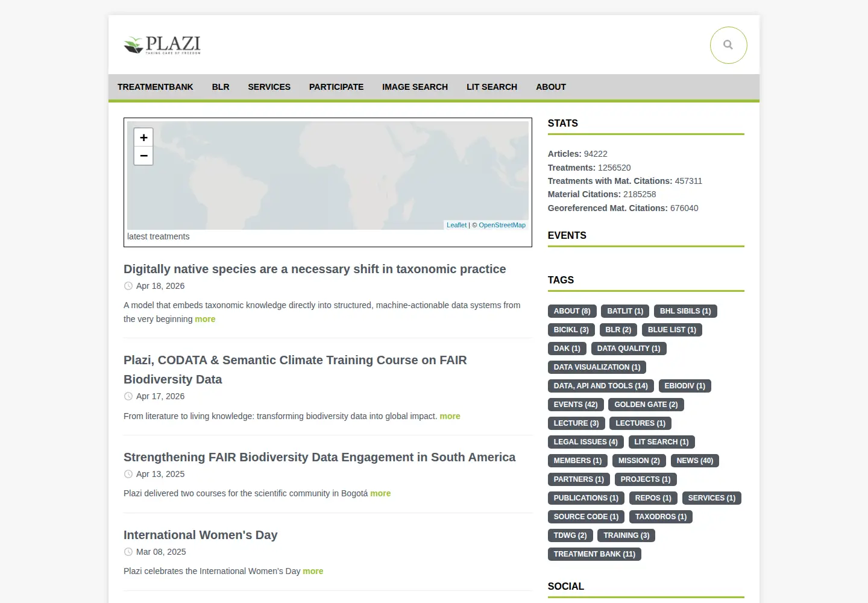Open International Women's Day article
Image resolution: width=868 pixels, height=603 pixels.
pos(201,535)
